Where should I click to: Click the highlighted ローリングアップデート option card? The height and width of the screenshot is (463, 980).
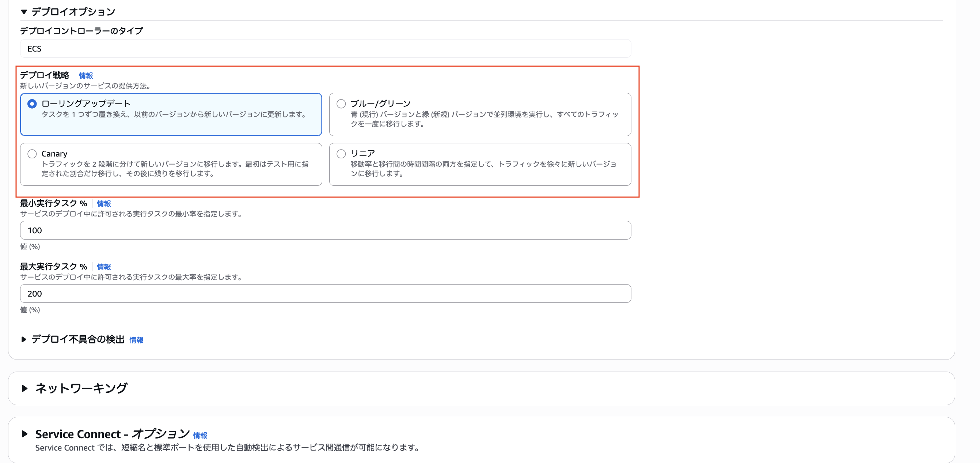171,114
